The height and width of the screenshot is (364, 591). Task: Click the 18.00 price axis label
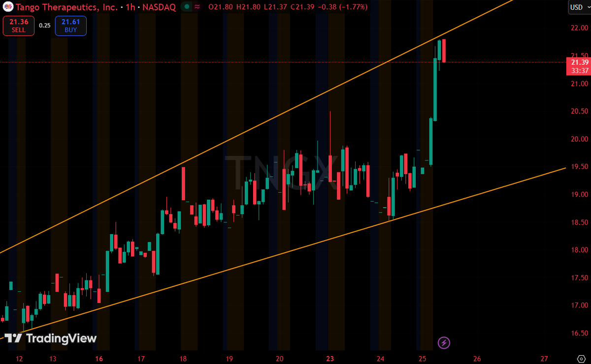[580, 250]
